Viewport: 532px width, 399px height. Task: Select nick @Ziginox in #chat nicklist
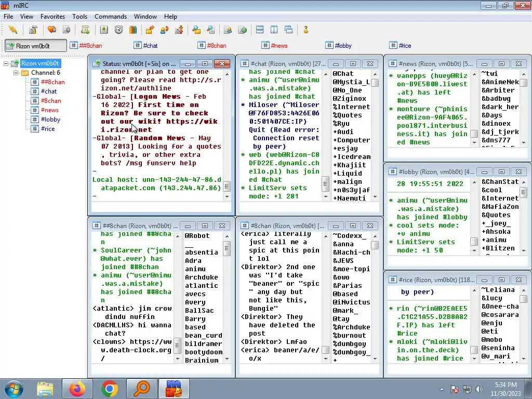click(350, 98)
